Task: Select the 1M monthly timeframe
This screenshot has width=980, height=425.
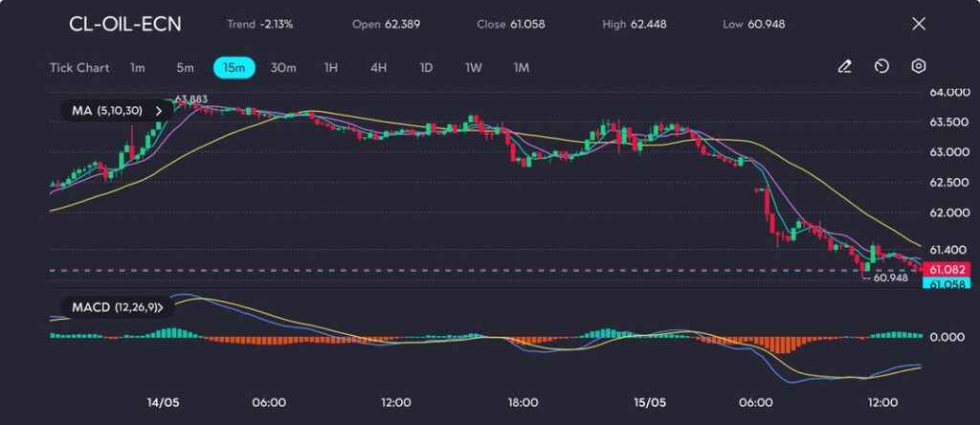Action: [521, 68]
